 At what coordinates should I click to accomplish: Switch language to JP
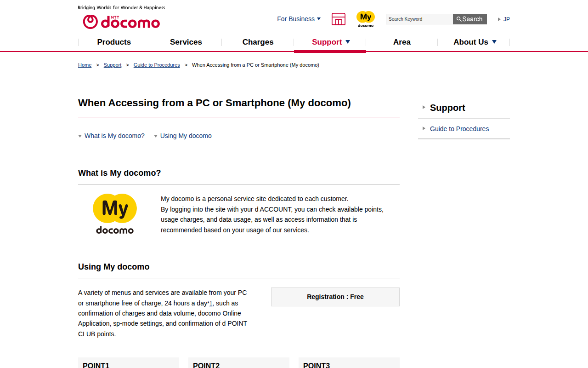pyautogui.click(x=506, y=19)
